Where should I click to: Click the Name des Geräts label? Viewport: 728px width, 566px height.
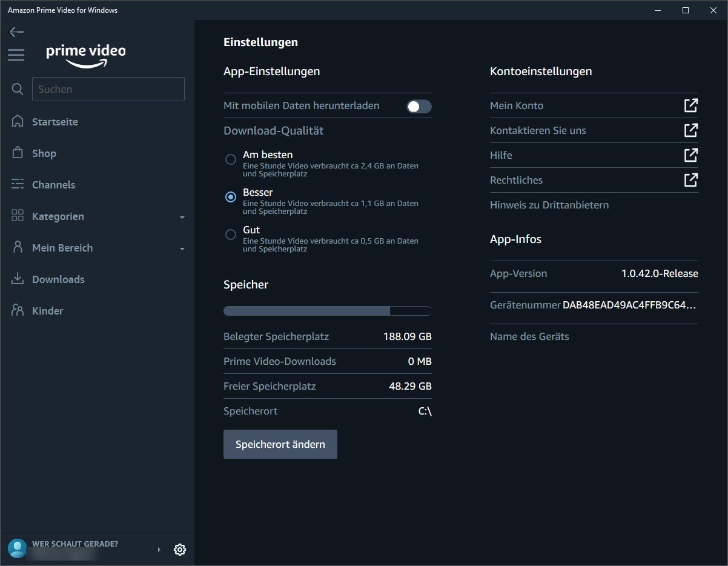pyautogui.click(x=529, y=336)
